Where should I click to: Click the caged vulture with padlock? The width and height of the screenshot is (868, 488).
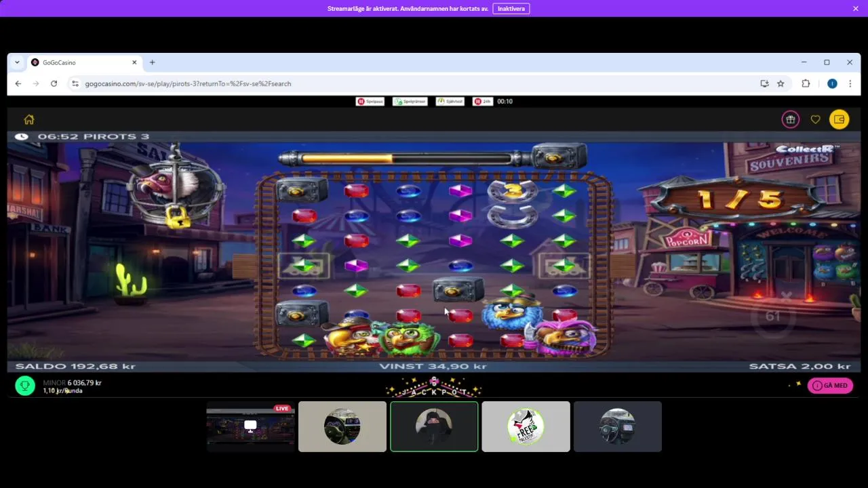pos(175,186)
